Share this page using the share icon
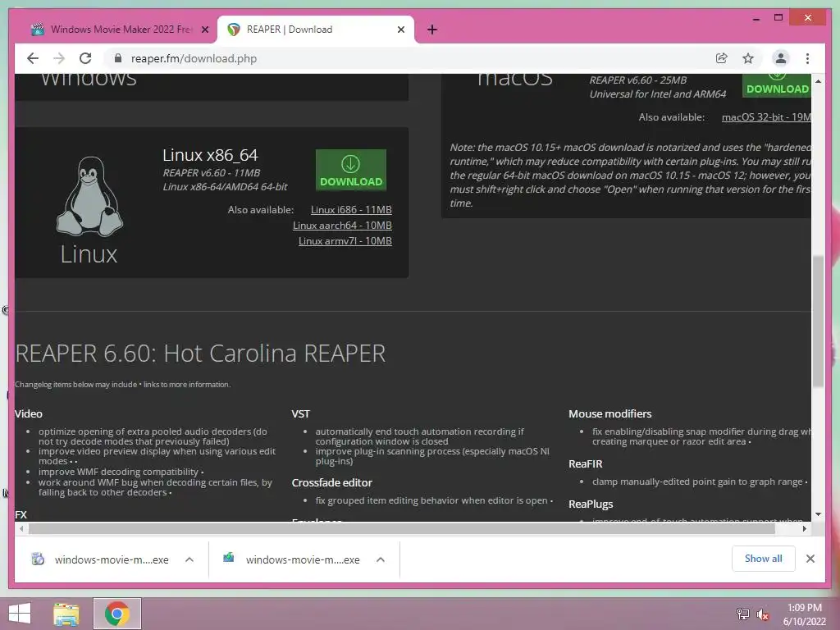Image resolution: width=840 pixels, height=630 pixels. pos(722,58)
